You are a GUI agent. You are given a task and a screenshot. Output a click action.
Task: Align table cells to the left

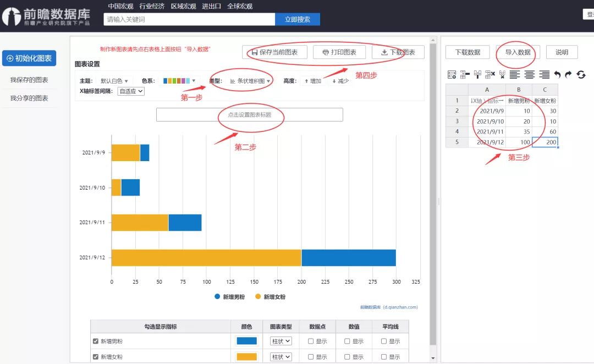514,75
